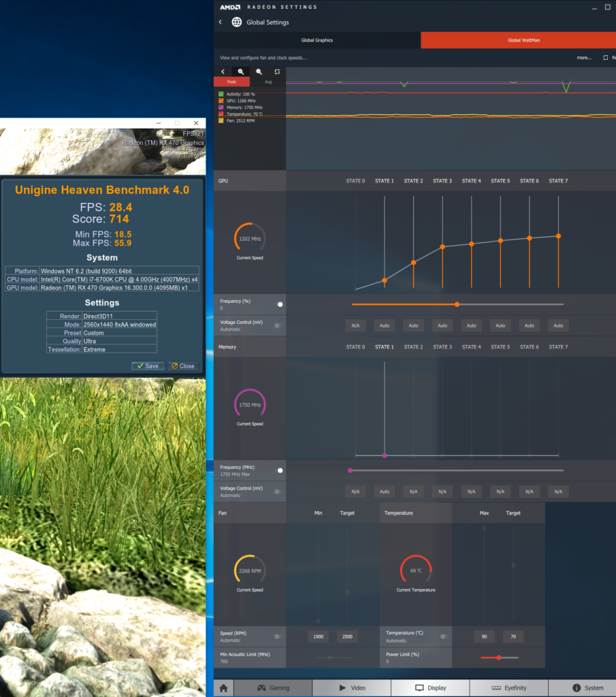Viewport: 616px width, 697px height.
Task: Toggle Fan Speed (RPM) automatic switch
Action: tap(278, 636)
